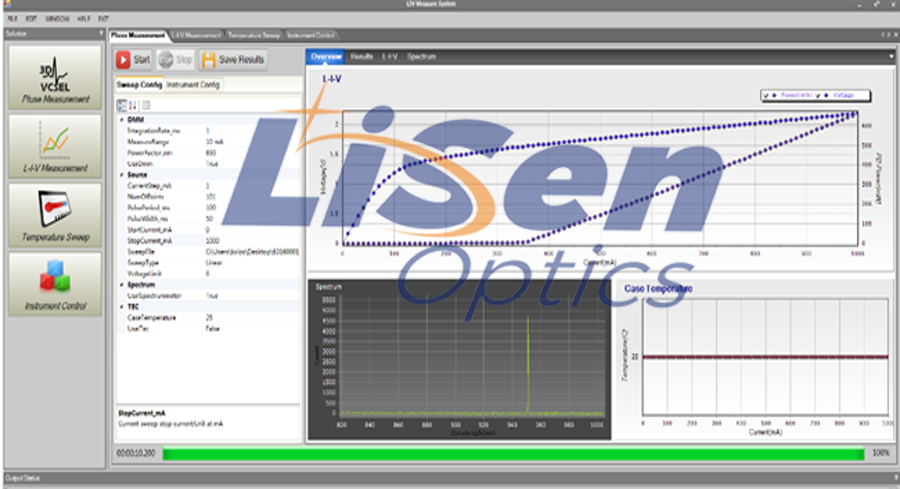Select the L-I-V Measurement document tab
The height and width of the screenshot is (489, 900).
click(196, 35)
